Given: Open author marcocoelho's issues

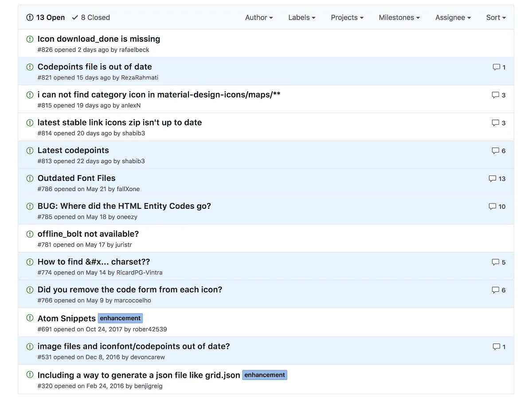Looking at the screenshot, I should coord(133,301).
